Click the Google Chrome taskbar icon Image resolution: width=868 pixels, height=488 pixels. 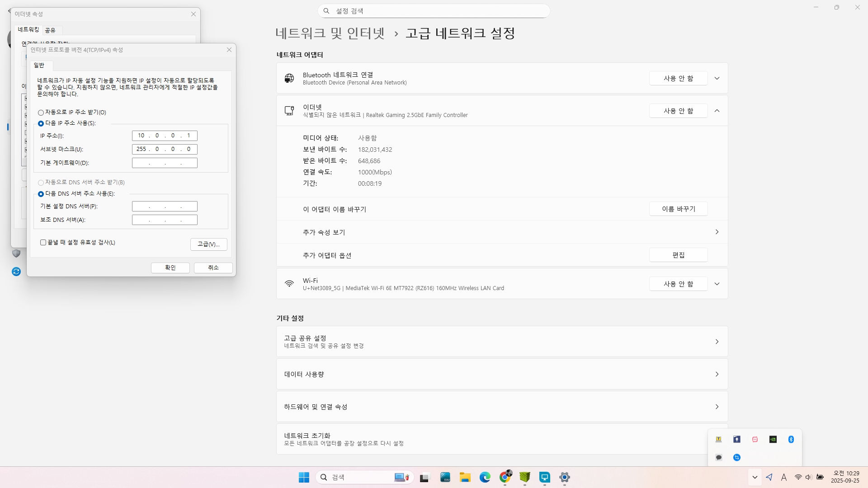coord(505,477)
